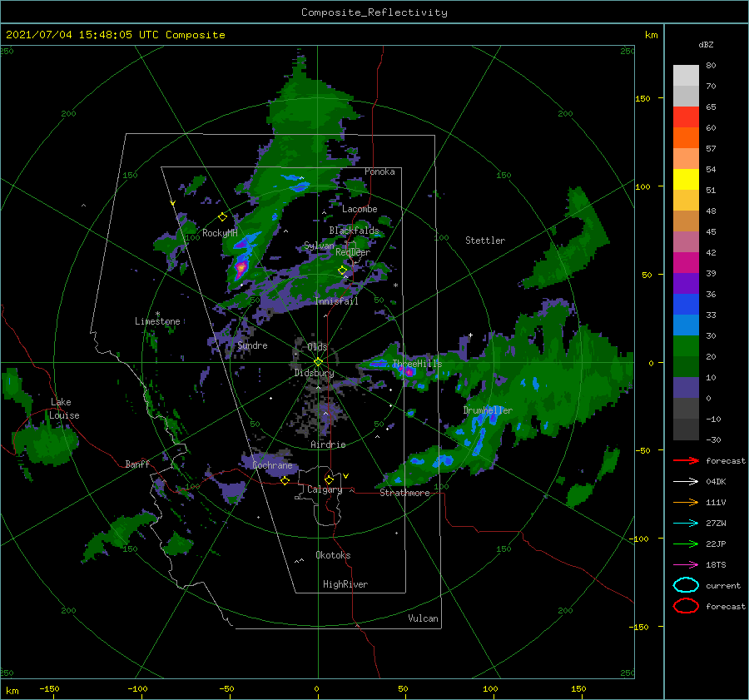Click the Blackfalds label

point(354,231)
